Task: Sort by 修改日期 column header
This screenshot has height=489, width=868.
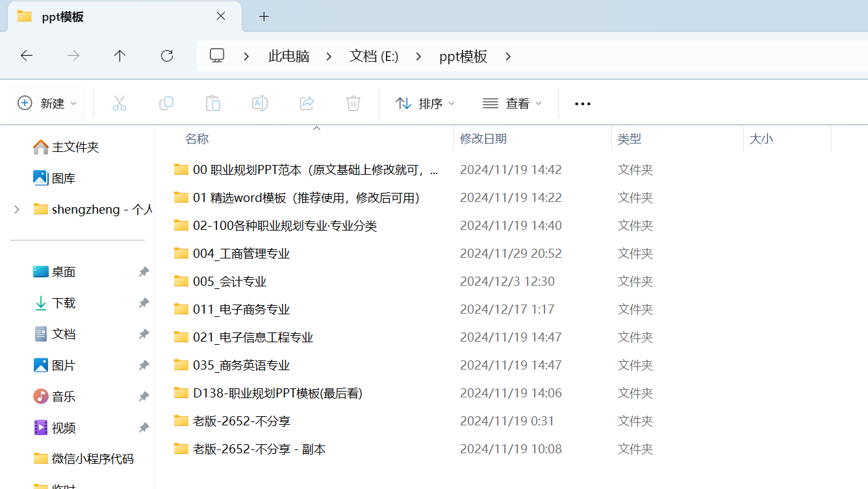Action: [483, 139]
